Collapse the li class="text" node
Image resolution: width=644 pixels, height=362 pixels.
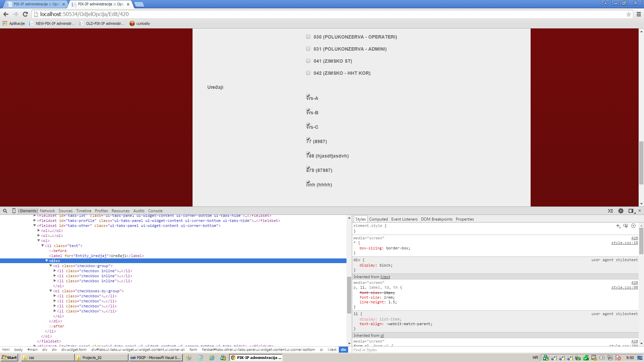[43, 246]
